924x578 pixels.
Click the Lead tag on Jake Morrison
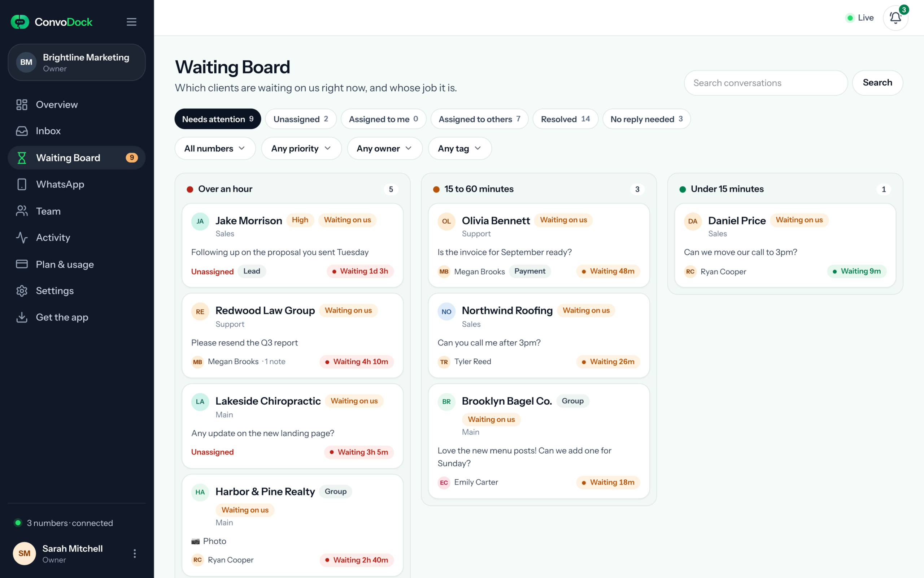252,271
